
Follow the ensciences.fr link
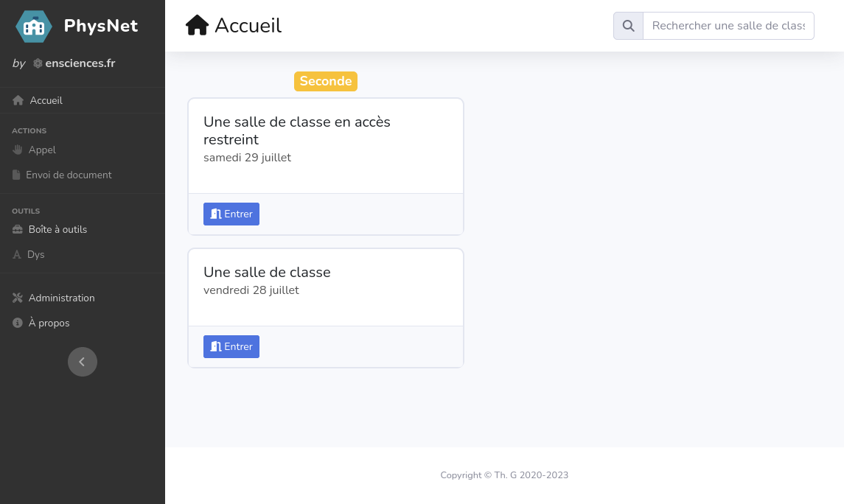click(80, 63)
